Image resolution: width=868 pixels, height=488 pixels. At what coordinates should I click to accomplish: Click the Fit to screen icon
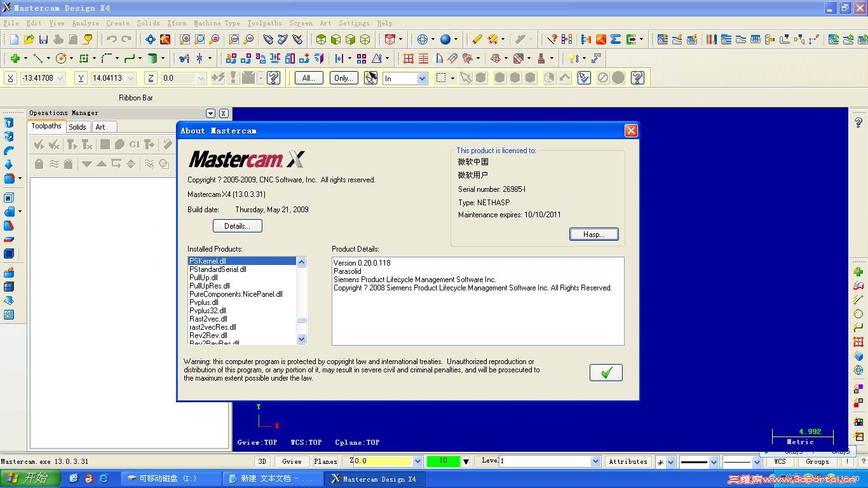(x=151, y=39)
